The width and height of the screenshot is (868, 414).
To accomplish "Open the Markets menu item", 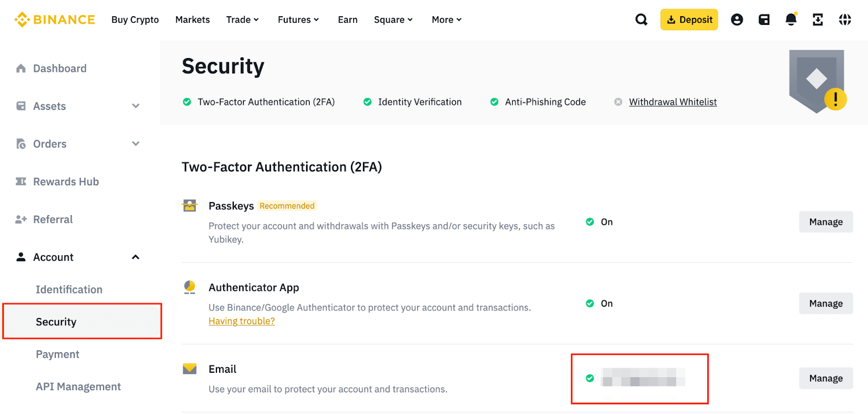I will pos(193,20).
